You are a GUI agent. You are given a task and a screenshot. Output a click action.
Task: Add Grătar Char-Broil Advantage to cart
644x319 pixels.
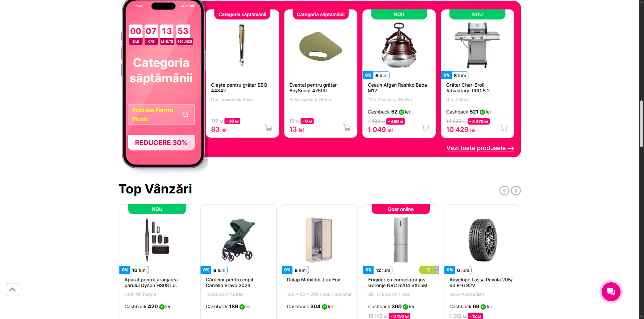[x=503, y=128]
